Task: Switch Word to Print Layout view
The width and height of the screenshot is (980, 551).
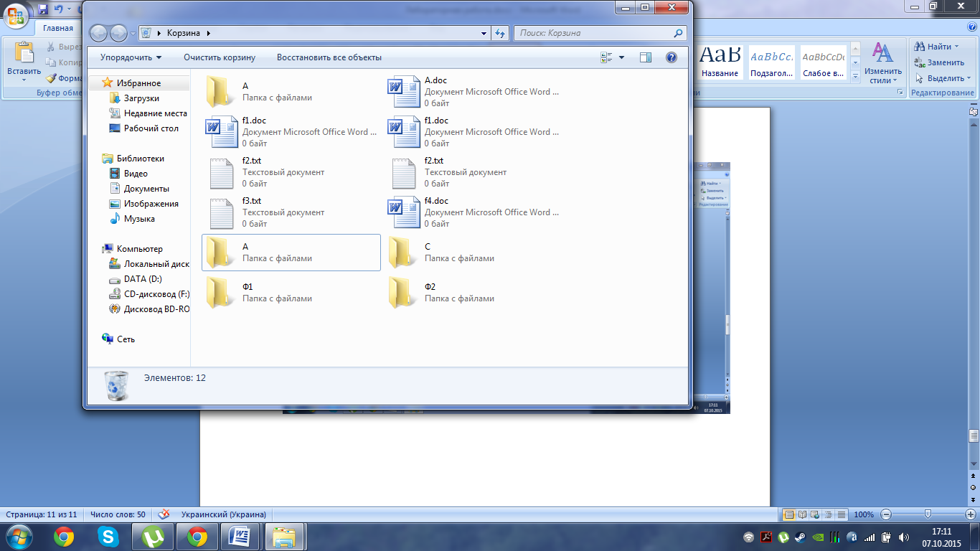Action: (x=789, y=514)
